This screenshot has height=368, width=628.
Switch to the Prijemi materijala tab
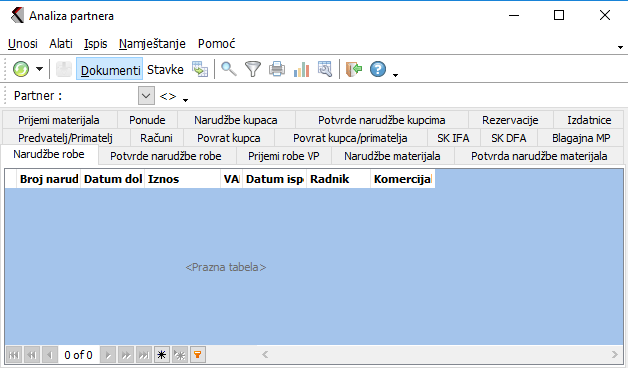point(59,120)
